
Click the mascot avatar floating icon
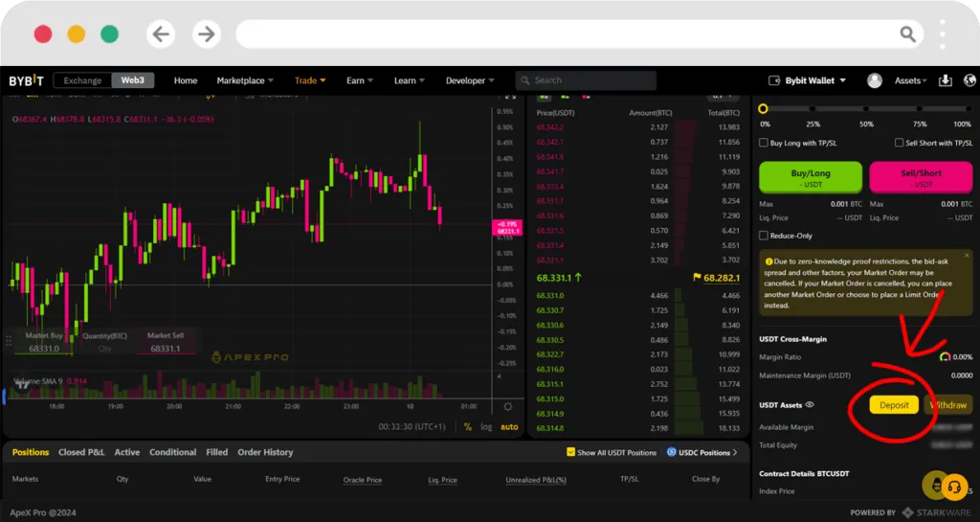pyautogui.click(x=936, y=484)
